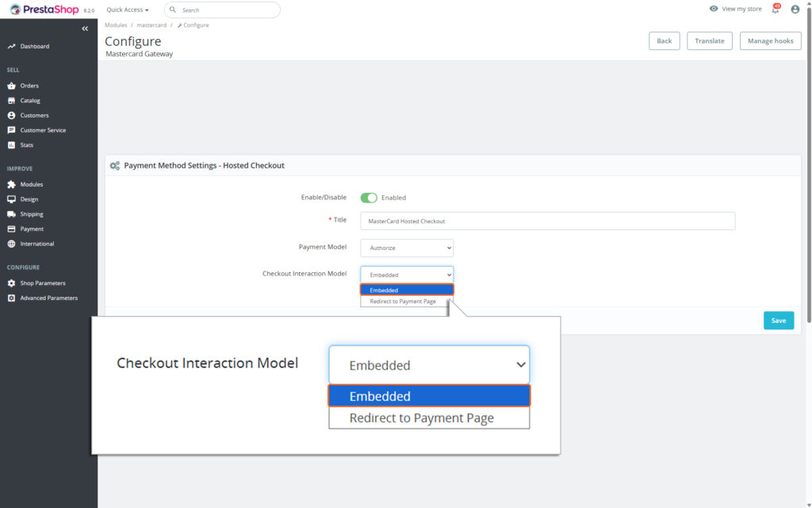Open the Payment Model dropdown

(x=407, y=248)
